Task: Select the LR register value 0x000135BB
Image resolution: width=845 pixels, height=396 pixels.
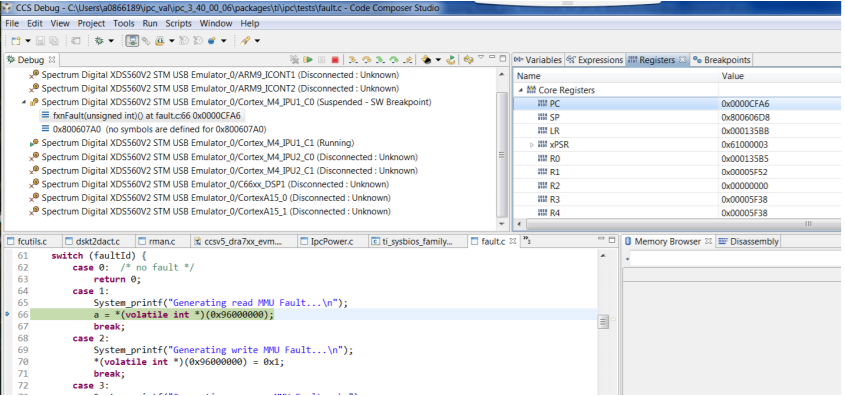Action: pos(745,131)
